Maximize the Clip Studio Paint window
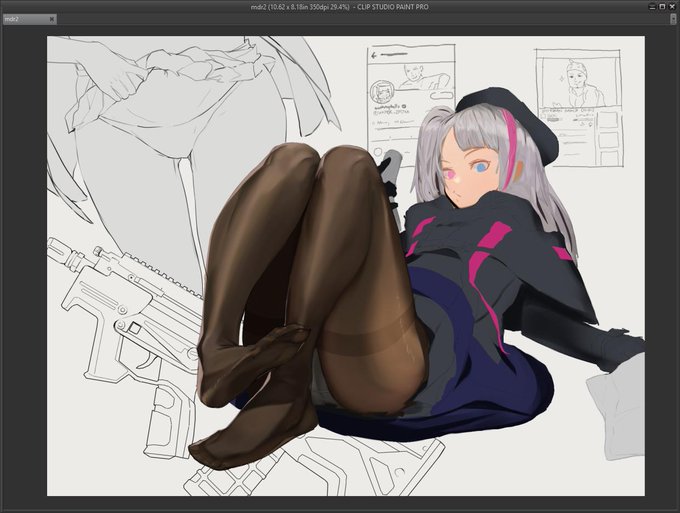Screen dimensions: 680x513 (662, 7)
